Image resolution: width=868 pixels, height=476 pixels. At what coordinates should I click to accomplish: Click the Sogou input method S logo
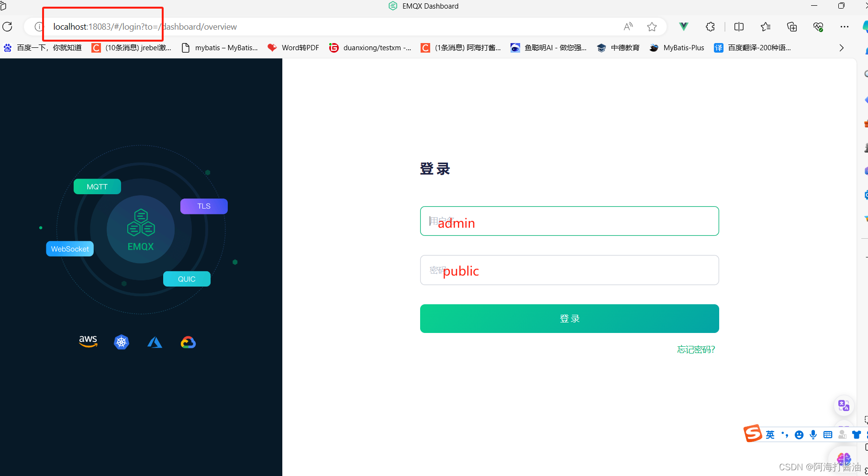(x=753, y=433)
